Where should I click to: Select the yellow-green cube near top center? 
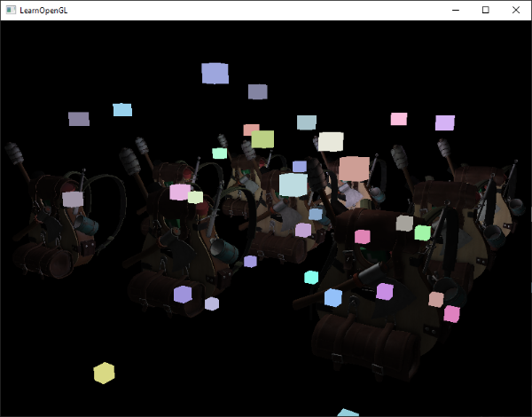[x=262, y=139]
